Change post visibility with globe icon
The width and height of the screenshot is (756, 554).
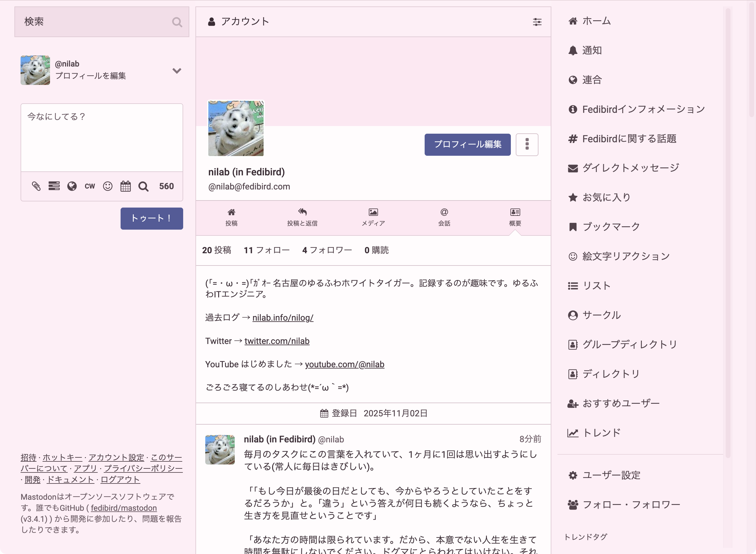(72, 186)
